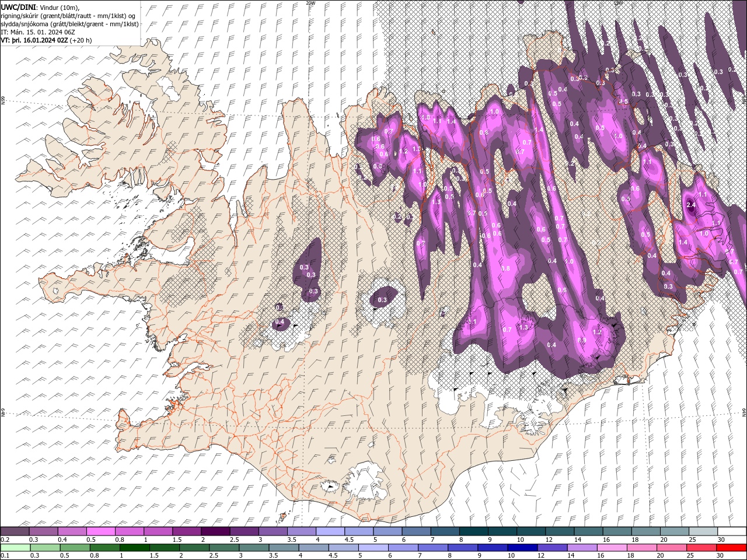Pick bottom-row blue swatch labeled 7
The width and height of the screenshot is (747, 560).
click(434, 548)
